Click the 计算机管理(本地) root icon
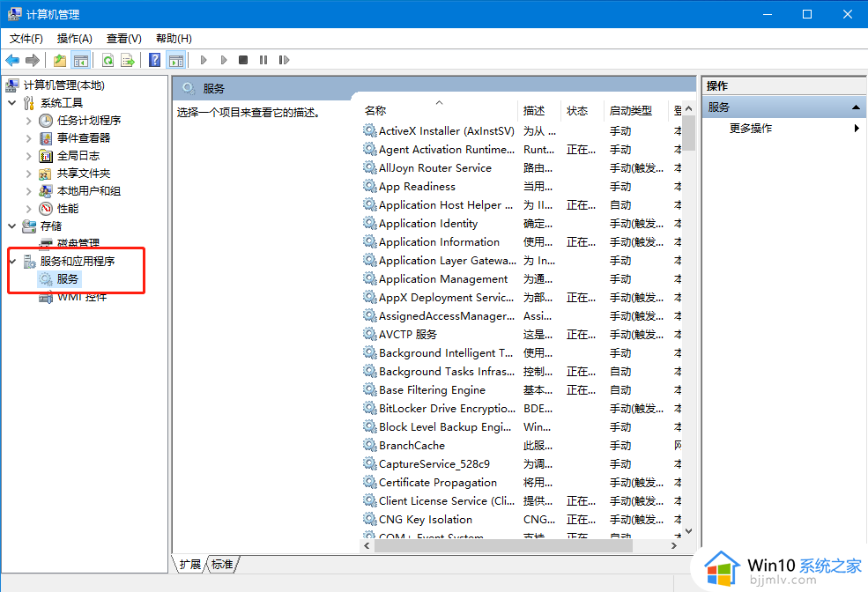The width and height of the screenshot is (868, 592). click(x=12, y=85)
